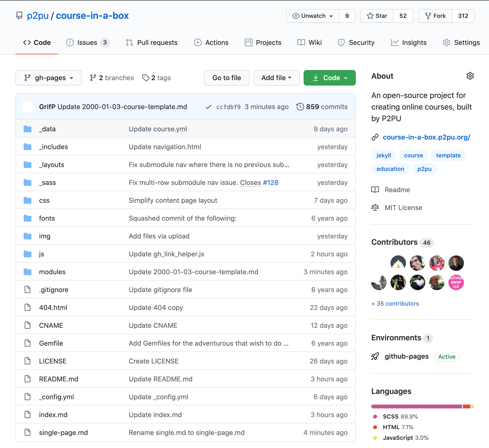The height and width of the screenshot is (448, 489).
Task: Open the Readme book icon
Action: (x=375, y=190)
